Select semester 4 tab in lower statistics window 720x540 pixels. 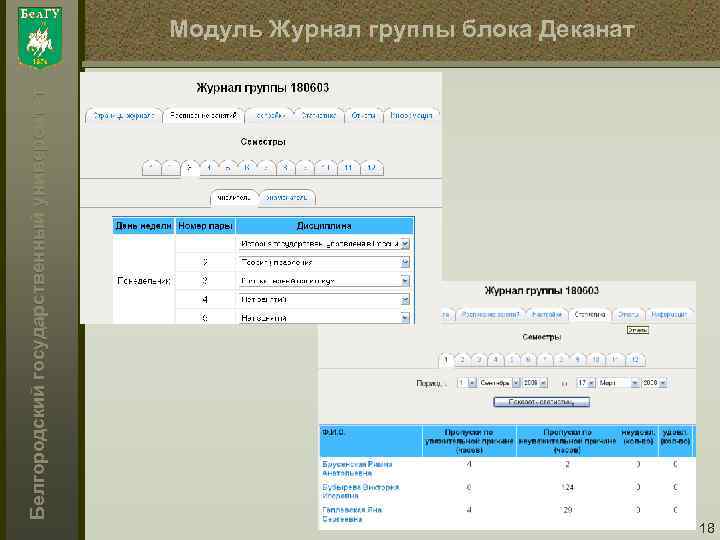pos(495,360)
